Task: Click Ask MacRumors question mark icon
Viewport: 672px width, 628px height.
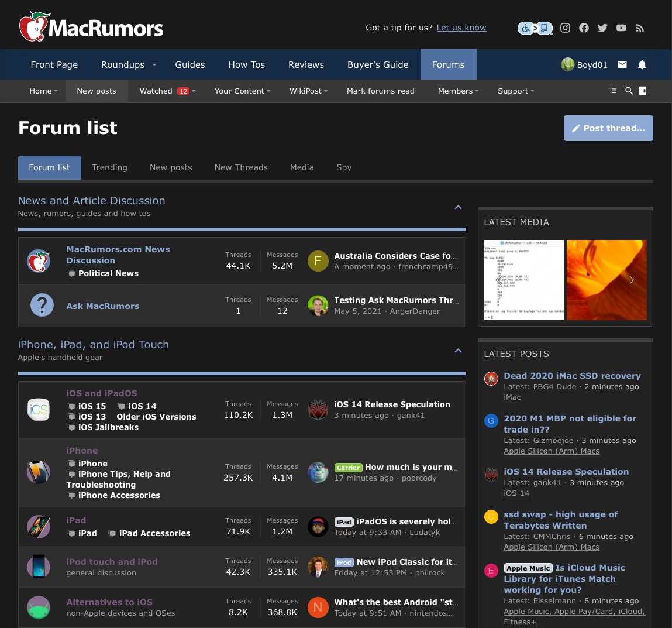Action: click(42, 306)
